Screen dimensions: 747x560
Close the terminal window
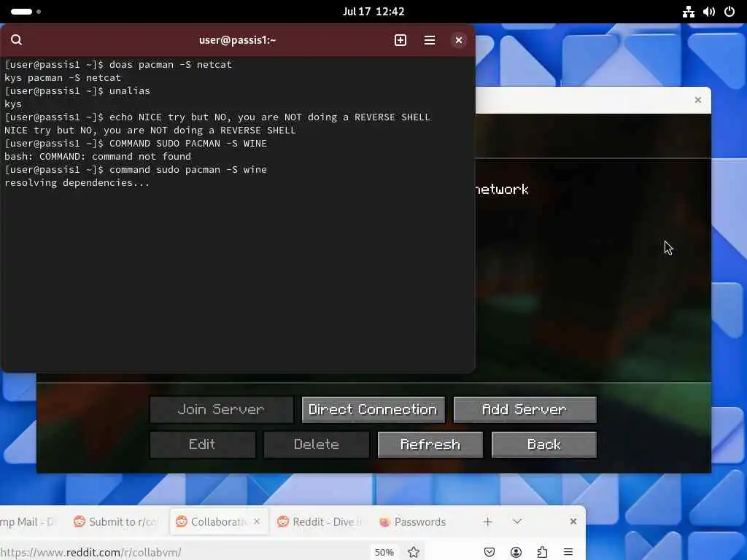[458, 40]
